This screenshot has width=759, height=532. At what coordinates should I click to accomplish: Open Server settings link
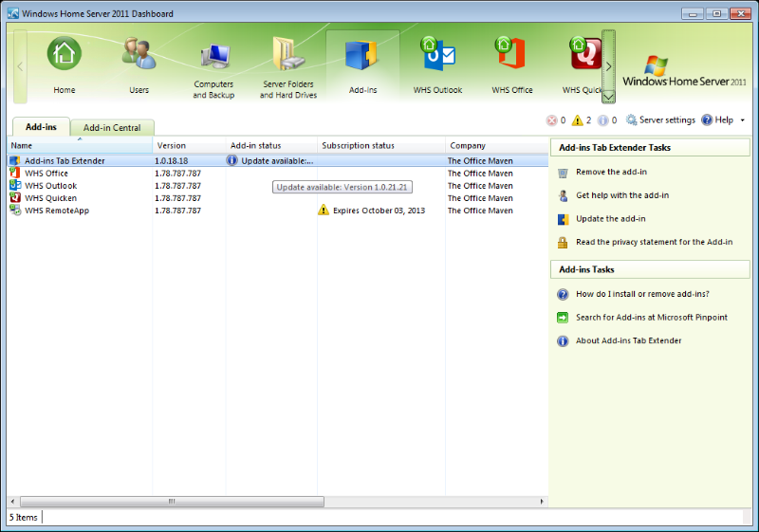[667, 119]
